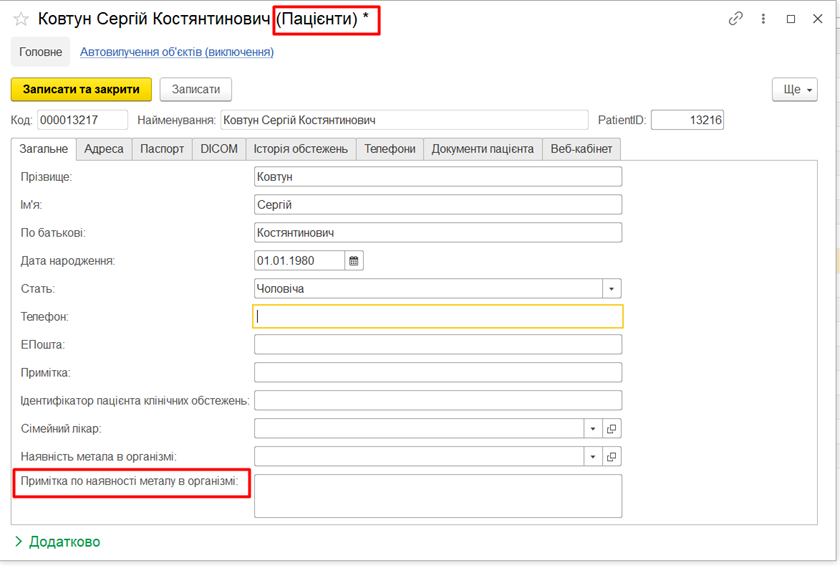Viewport: 840px width, 566px height.
Task: Star this patient record as favorite
Action: 21,19
